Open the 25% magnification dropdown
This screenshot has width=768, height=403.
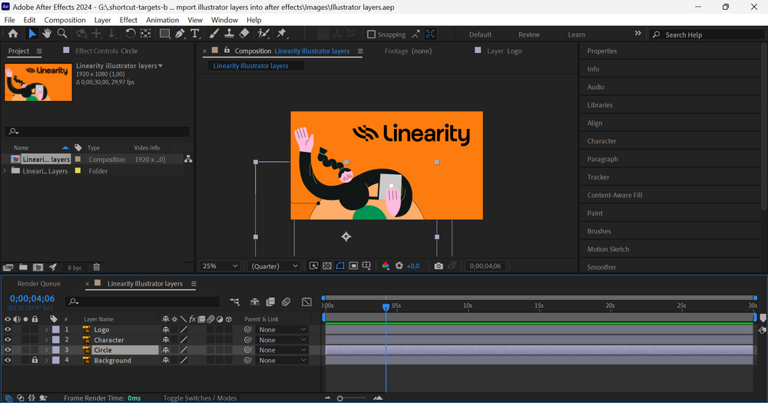(219, 266)
